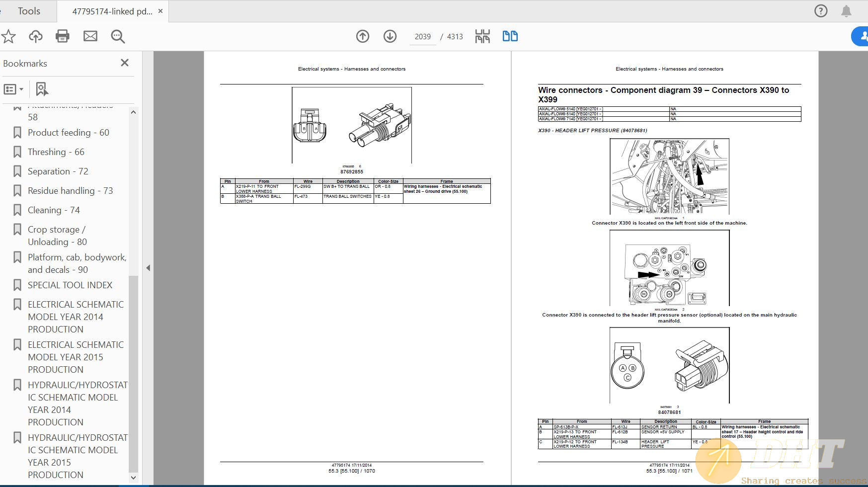Click the bookmark icon beside Threshing - 66

point(17,152)
